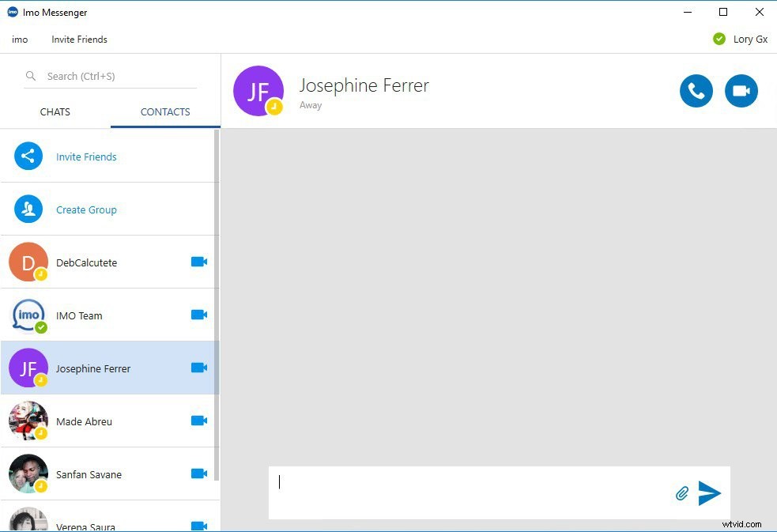Open DebCalcutete's avatar thumbnail
The image size is (777, 532).
coord(28,261)
